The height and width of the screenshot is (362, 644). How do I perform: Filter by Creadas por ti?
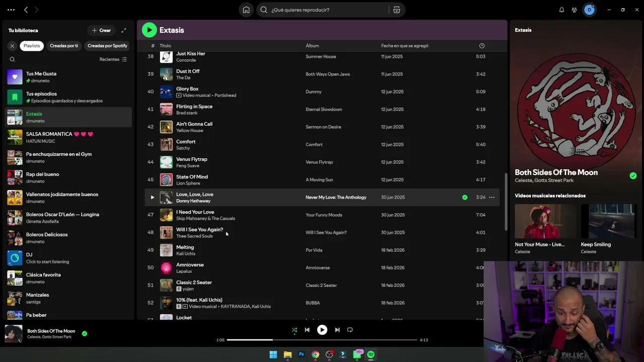tap(64, 46)
